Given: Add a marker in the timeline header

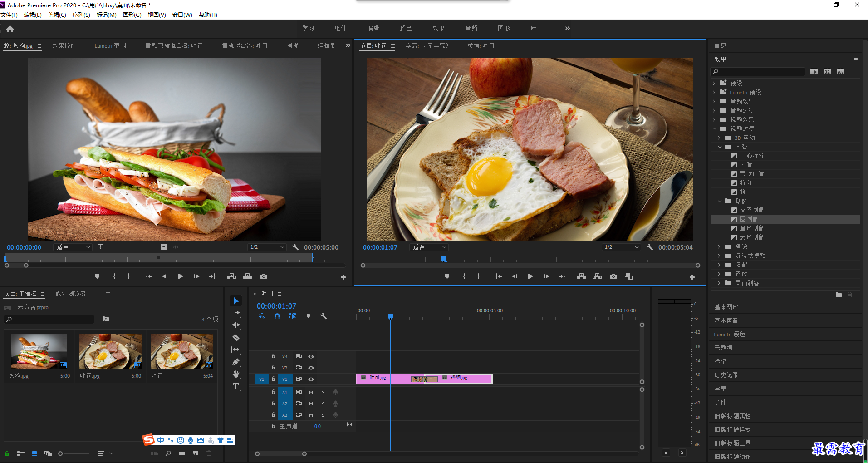Looking at the screenshot, I should coord(308,316).
